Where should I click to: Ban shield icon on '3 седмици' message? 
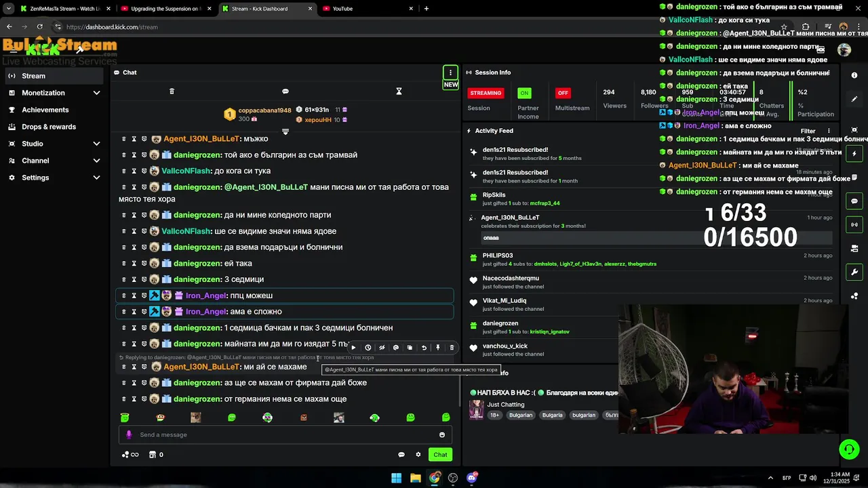(144, 279)
